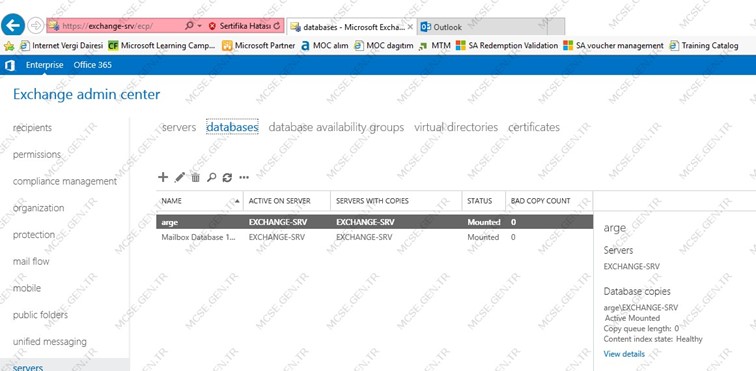Refresh the database list
The width and height of the screenshot is (756, 371).
[x=227, y=178]
